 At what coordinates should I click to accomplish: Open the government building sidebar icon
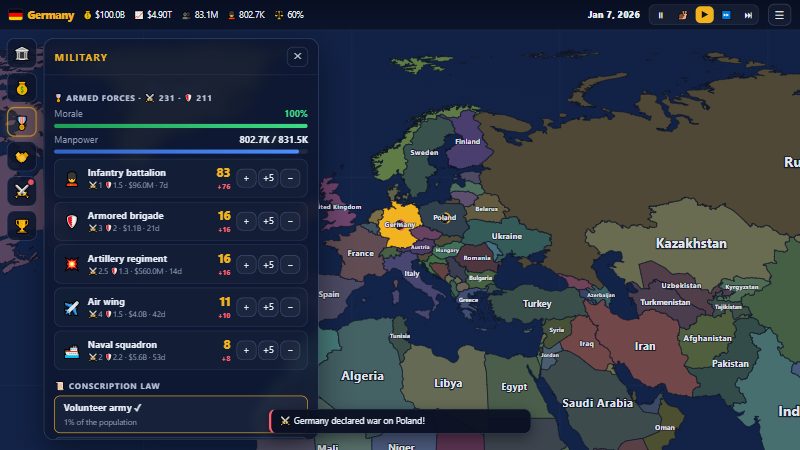[22, 54]
